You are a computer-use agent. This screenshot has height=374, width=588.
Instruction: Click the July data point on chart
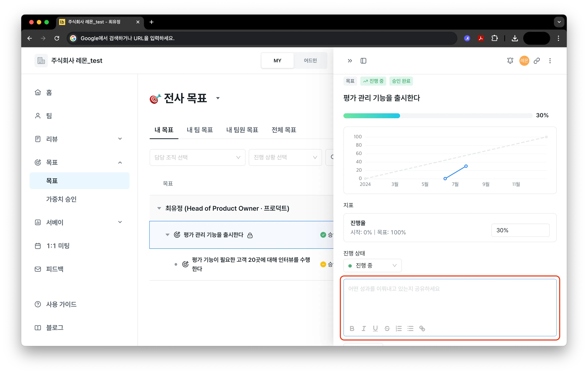click(466, 166)
